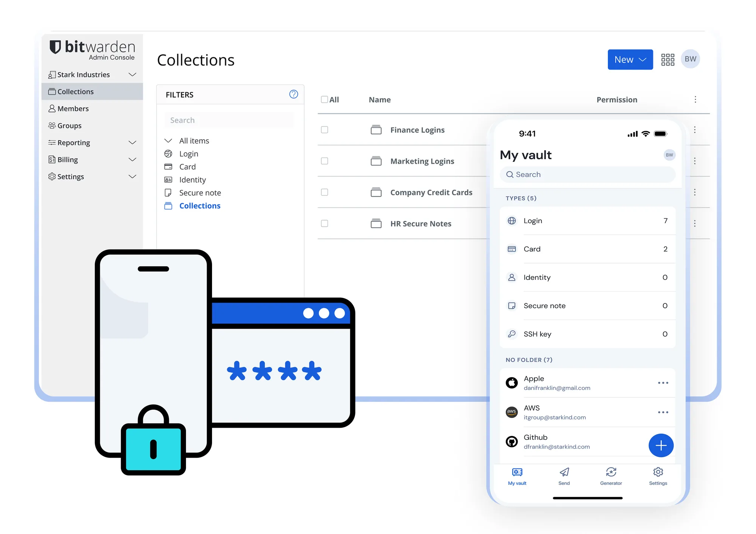756x534 pixels.
Task: Expand the Billing sidebar section
Action: click(132, 160)
